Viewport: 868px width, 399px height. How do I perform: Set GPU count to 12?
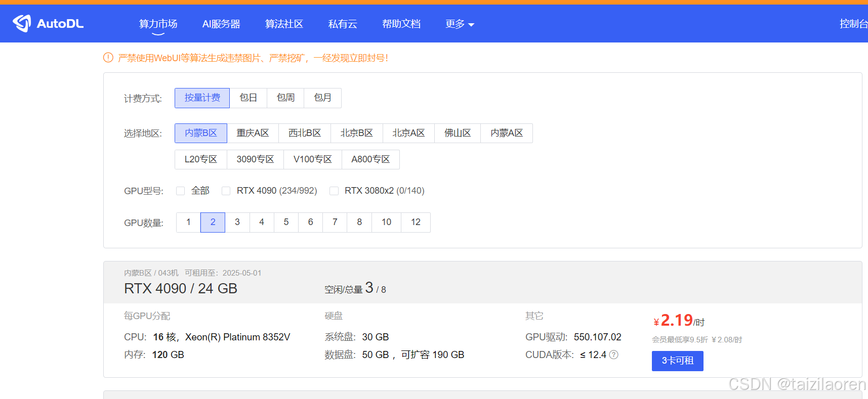coord(416,222)
